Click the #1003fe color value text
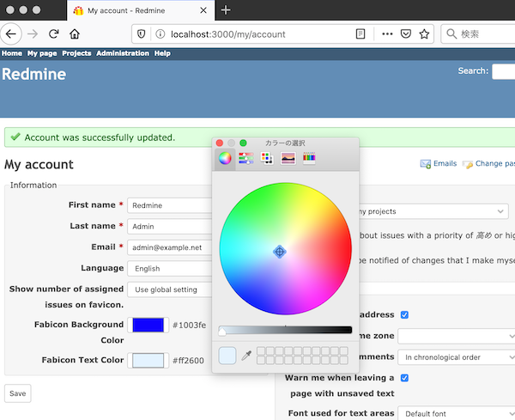 (x=189, y=325)
